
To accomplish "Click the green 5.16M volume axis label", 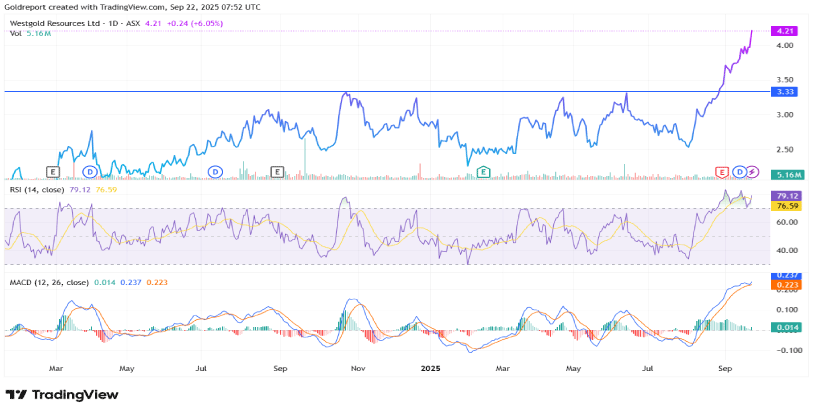I will [784, 175].
